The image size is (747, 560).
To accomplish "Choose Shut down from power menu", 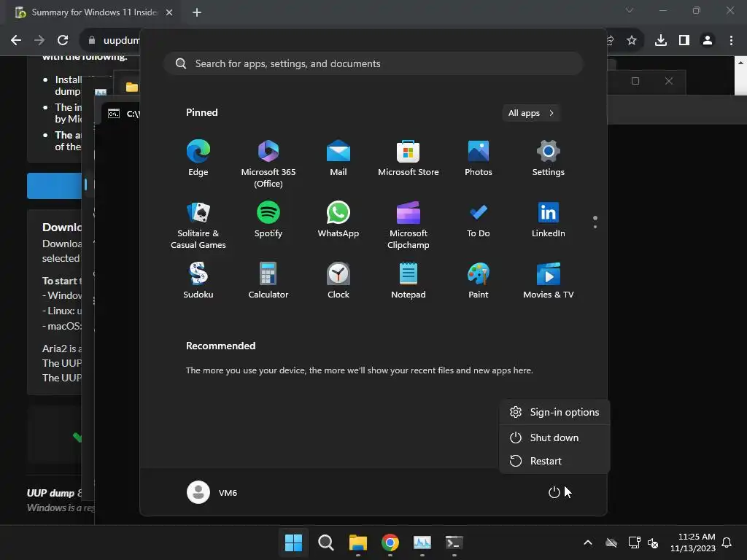I will point(554,437).
